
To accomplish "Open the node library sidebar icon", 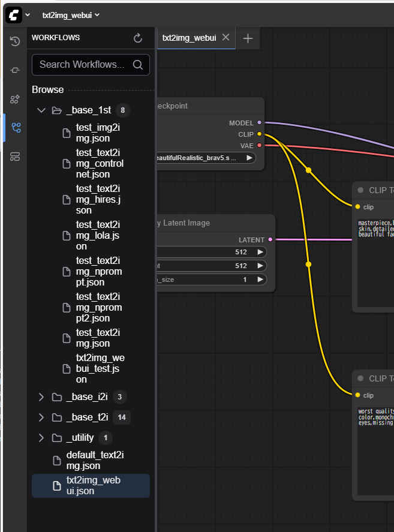I will coord(15,70).
